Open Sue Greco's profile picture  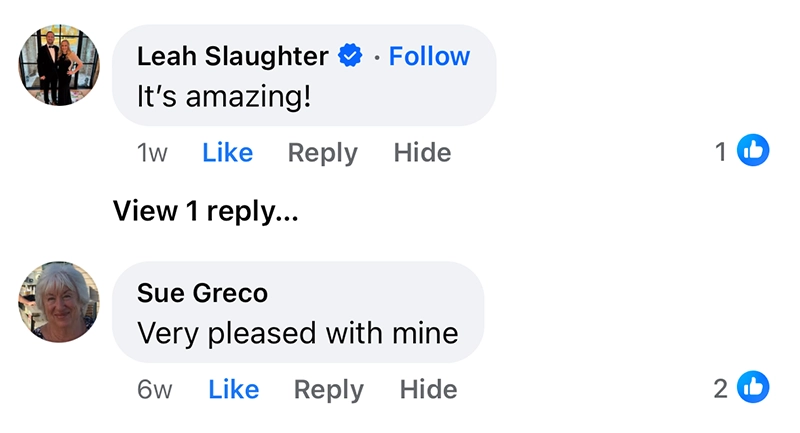coord(59,302)
